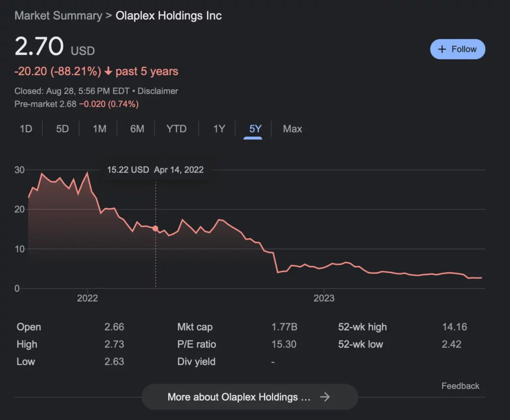Click the 2022 label on chart axis

(x=88, y=298)
